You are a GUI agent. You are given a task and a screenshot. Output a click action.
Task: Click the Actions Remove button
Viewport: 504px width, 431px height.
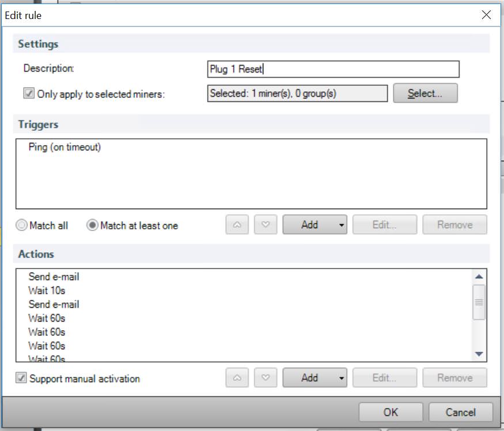coord(455,377)
